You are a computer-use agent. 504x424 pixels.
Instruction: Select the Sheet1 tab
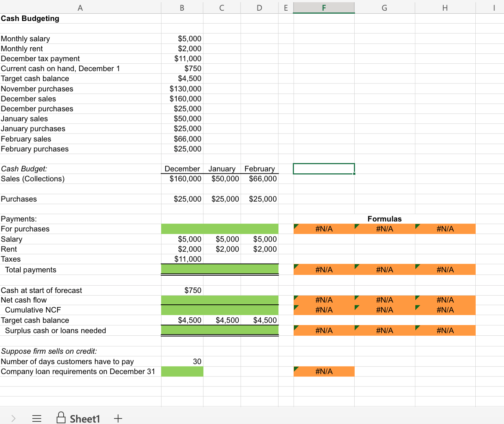[78, 418]
